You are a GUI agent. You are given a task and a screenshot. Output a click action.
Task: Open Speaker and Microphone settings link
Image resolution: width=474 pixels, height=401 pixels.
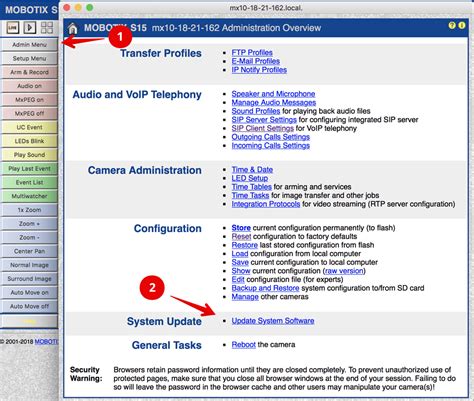coord(273,94)
